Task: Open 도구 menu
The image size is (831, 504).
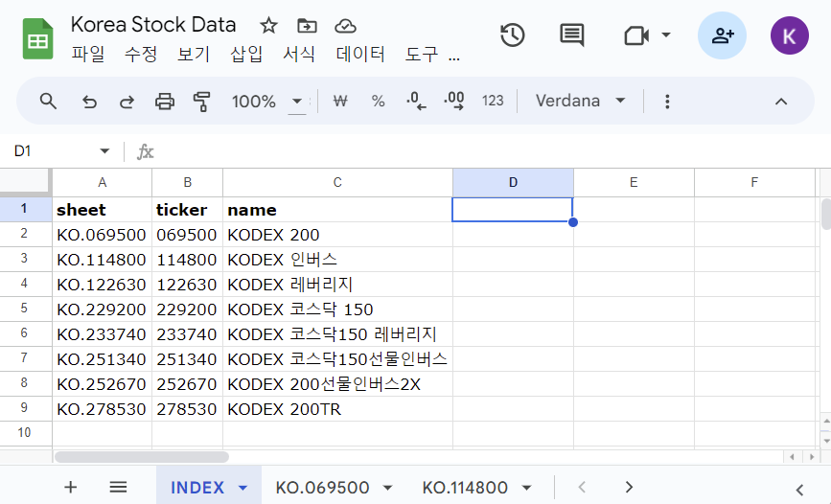Action: [422, 54]
